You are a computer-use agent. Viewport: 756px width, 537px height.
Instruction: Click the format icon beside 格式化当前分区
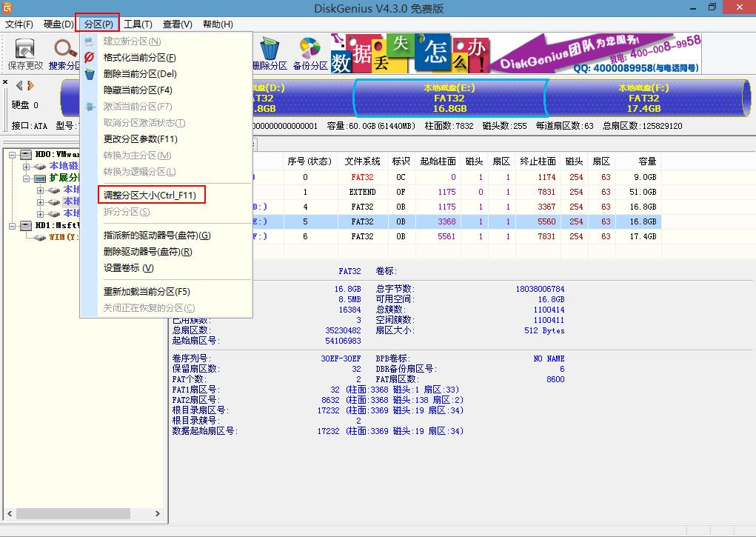89,57
